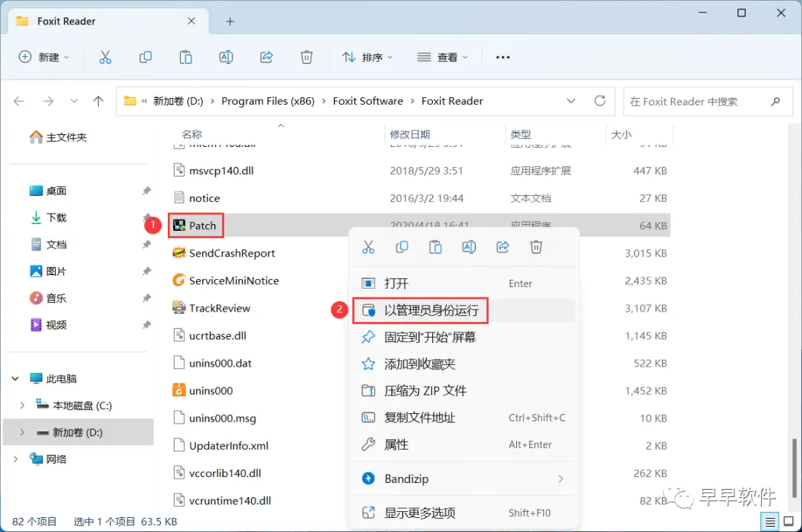Open a new Explorer tab
802x532 pixels.
[230, 22]
